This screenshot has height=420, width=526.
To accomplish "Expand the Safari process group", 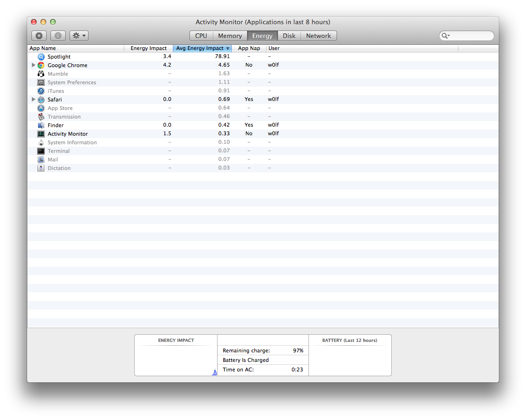I will pos(33,100).
